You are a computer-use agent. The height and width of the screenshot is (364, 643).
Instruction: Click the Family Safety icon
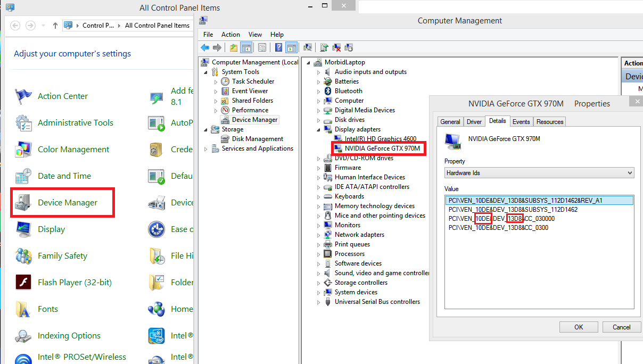[23, 256]
